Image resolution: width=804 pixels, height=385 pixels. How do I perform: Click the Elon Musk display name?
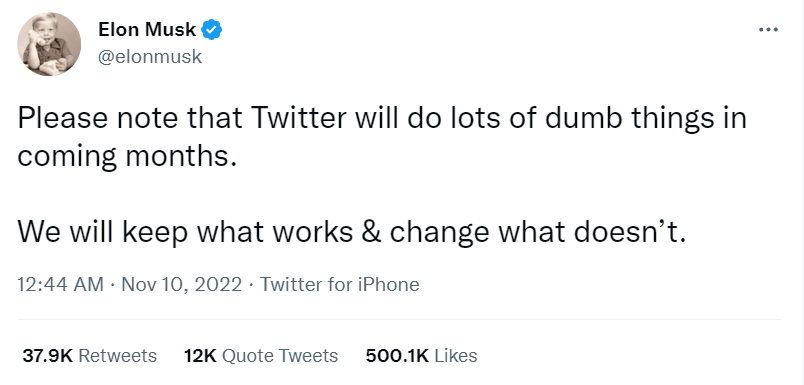tap(148, 30)
